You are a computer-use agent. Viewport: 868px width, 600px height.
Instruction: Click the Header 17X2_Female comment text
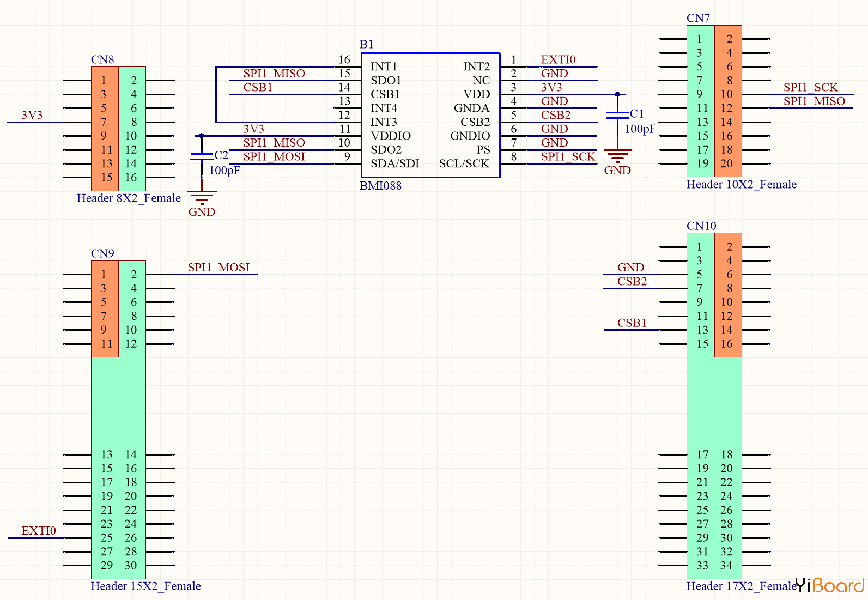741,586
